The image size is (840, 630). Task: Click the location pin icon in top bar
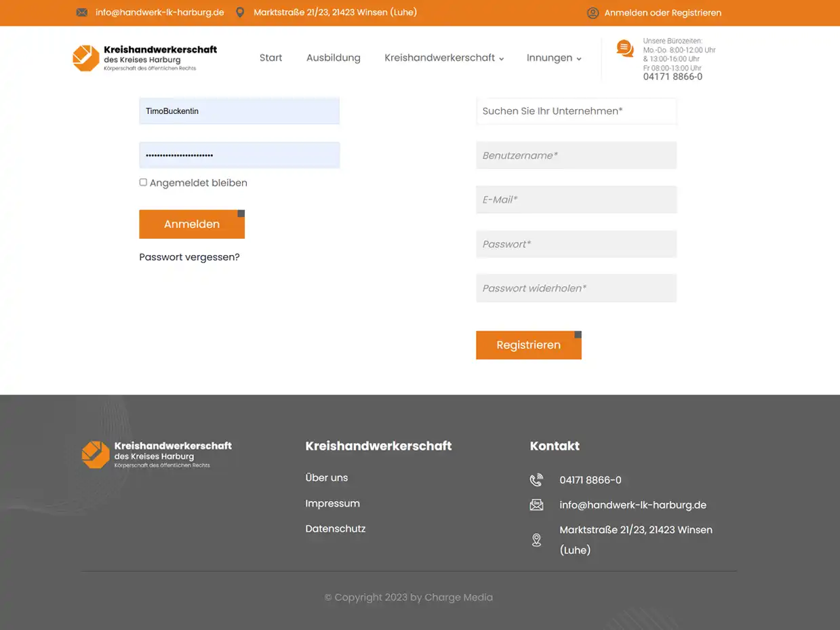click(x=239, y=12)
